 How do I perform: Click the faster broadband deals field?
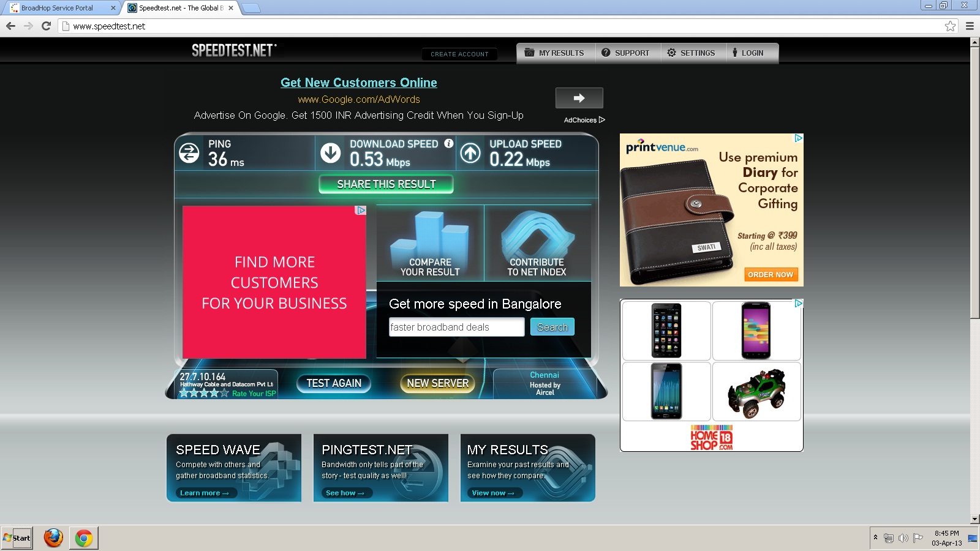point(457,327)
